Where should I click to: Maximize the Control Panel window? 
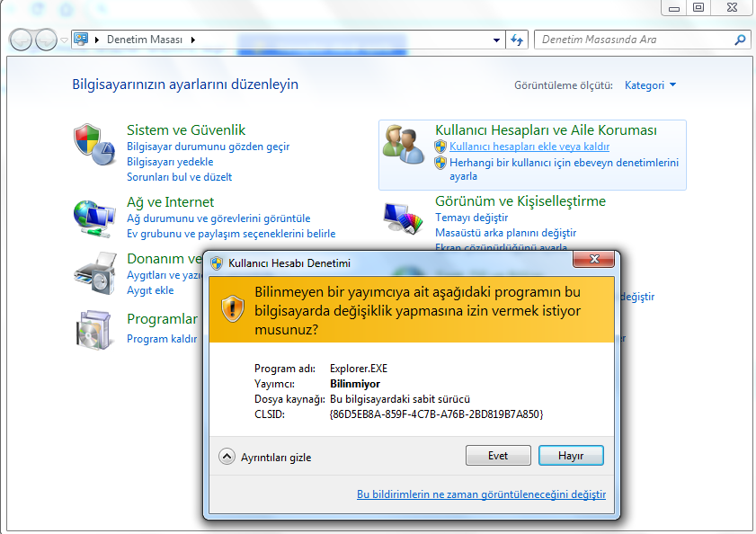(x=698, y=8)
